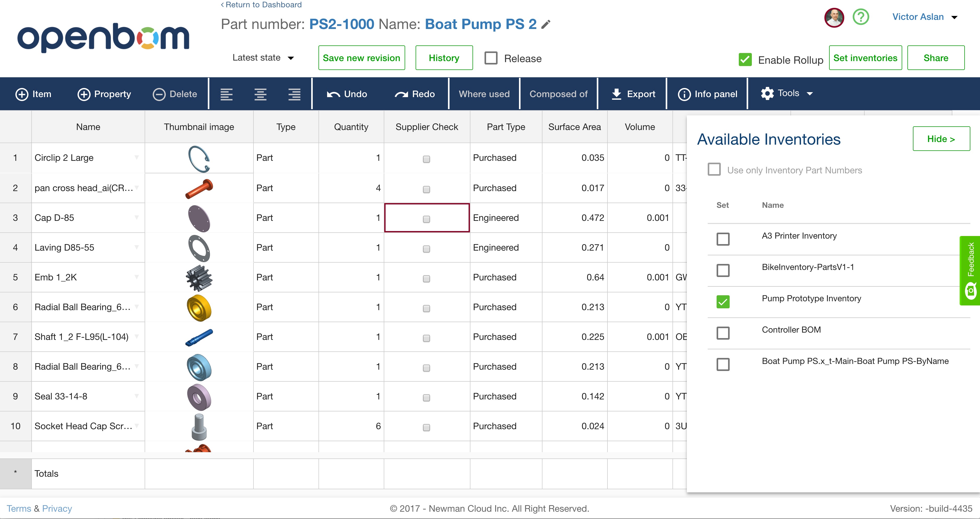Click the Emb 1_2K impeller thumbnail
The height and width of the screenshot is (519, 980).
(199, 278)
